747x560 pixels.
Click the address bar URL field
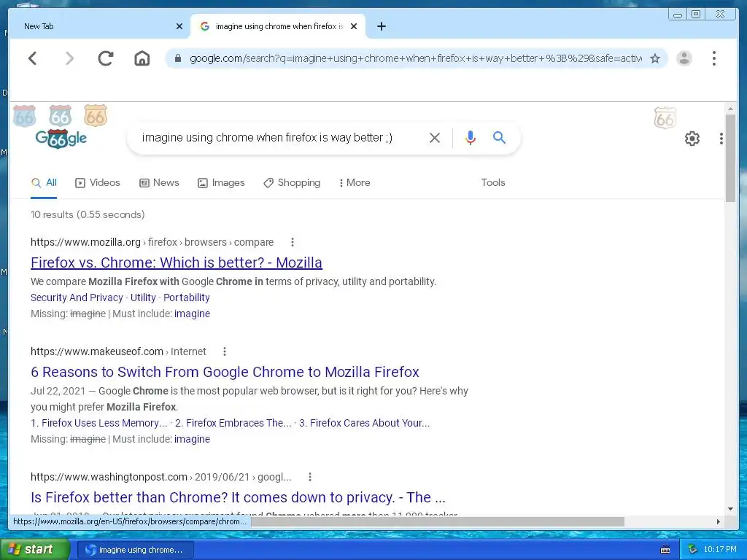[x=415, y=58]
